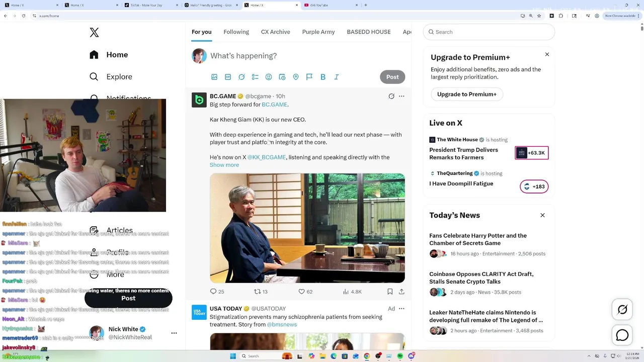Open Explore from the sidebar
This screenshot has height=362, width=644.
111,77
